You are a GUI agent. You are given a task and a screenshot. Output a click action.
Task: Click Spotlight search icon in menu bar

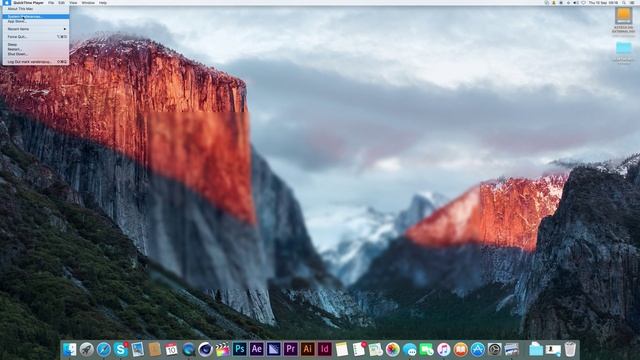pos(624,2)
